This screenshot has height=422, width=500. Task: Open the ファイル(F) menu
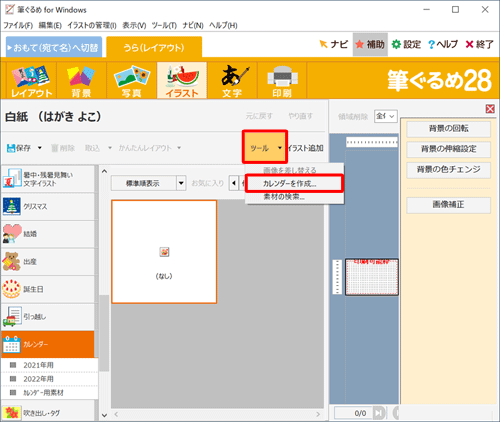(x=18, y=25)
